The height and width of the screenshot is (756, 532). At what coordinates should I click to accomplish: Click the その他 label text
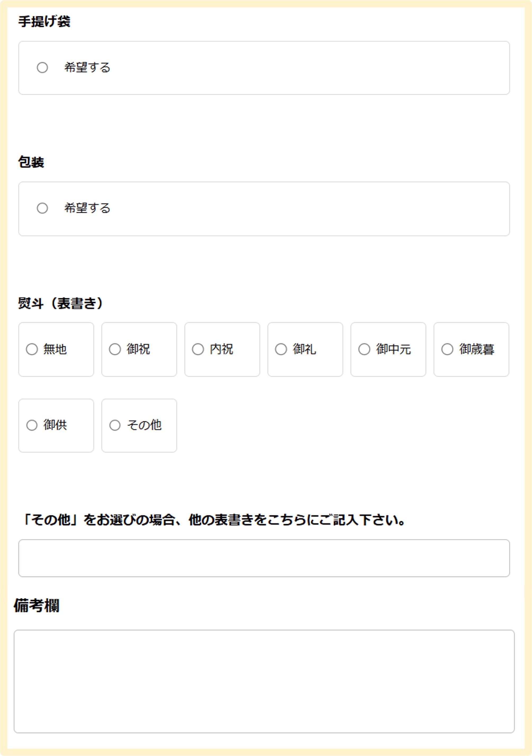click(144, 425)
